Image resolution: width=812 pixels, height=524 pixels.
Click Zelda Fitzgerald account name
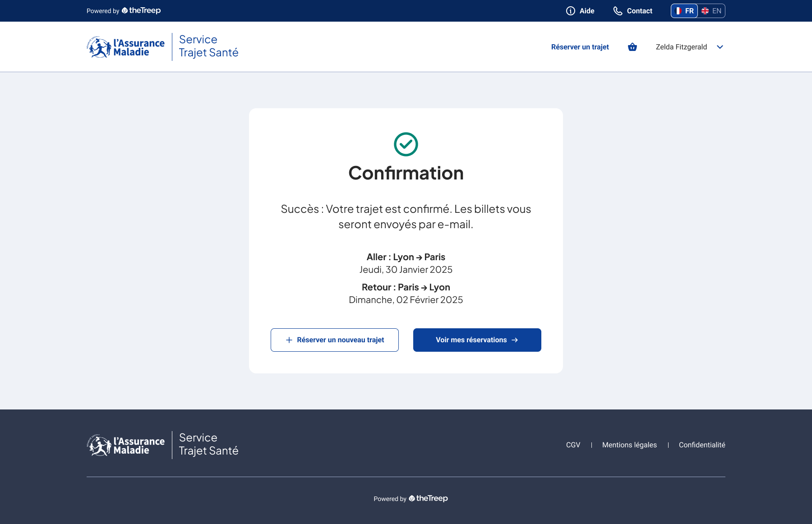681,47
